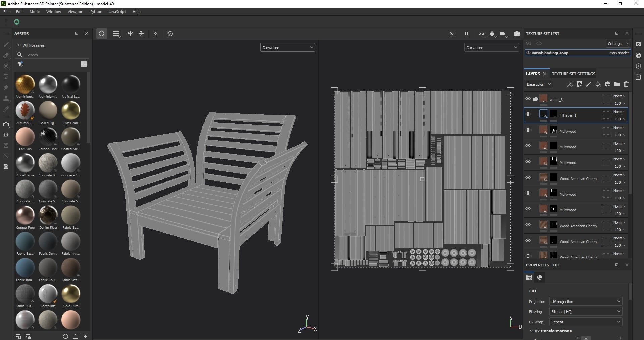Select the Paint brush tool
644x340 pixels.
coord(6,45)
